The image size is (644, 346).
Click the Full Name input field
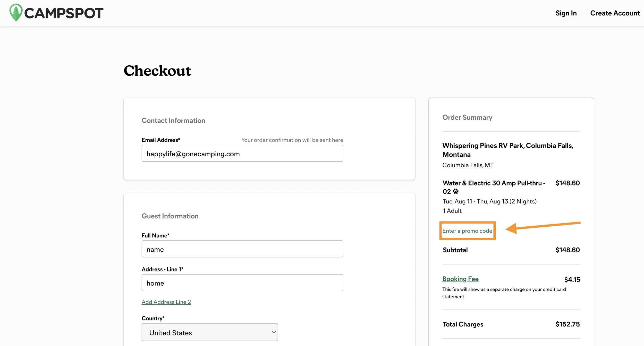click(242, 249)
